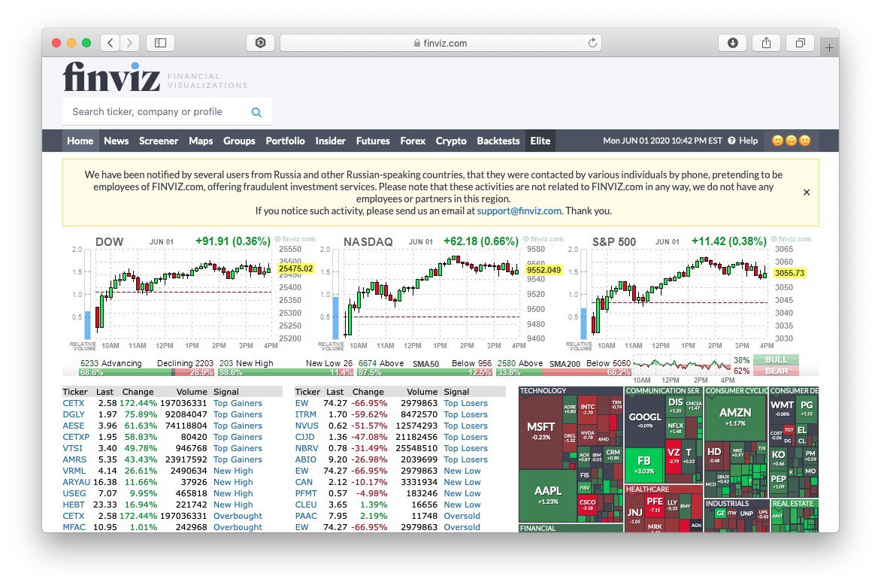Toggle the Safari sidebar button

click(161, 43)
